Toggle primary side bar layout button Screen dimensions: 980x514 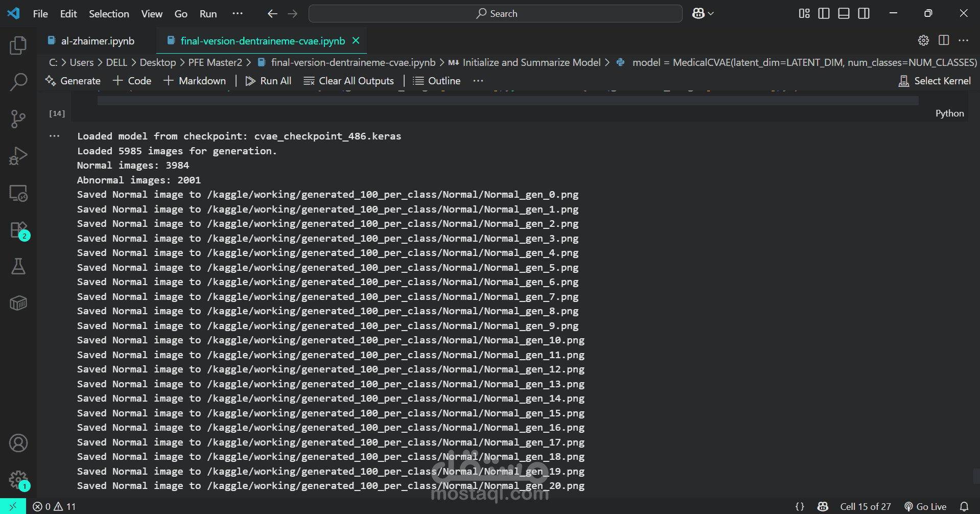click(824, 14)
